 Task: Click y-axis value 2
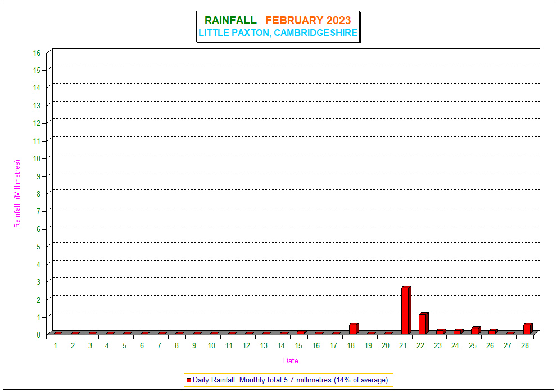(39, 300)
